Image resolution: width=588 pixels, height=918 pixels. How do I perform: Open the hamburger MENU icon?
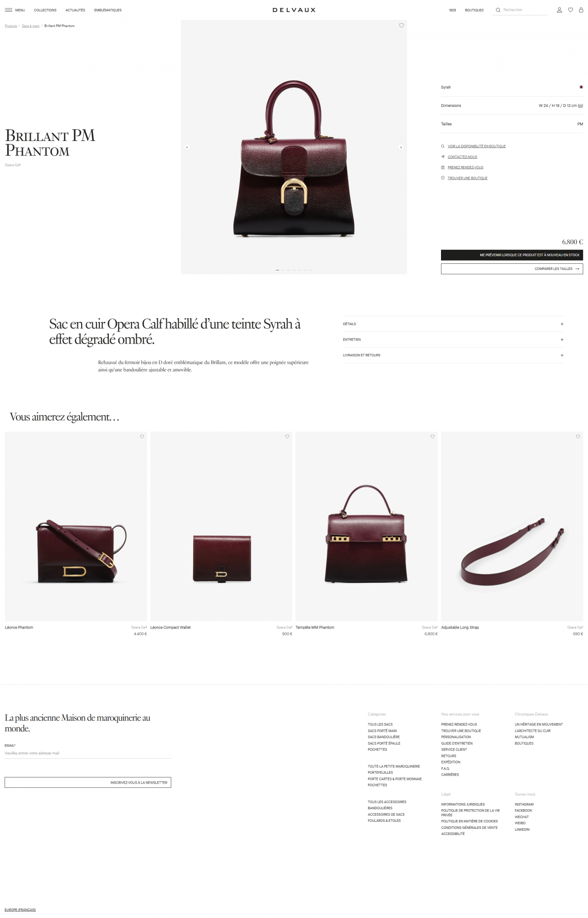click(8, 10)
